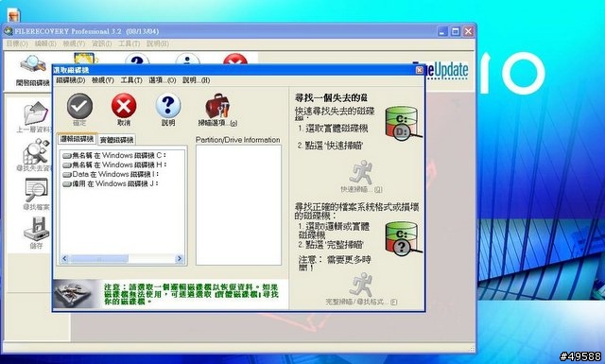Open 目標(O) menu in main window
This screenshot has height=364, width=605.
pos(17,43)
